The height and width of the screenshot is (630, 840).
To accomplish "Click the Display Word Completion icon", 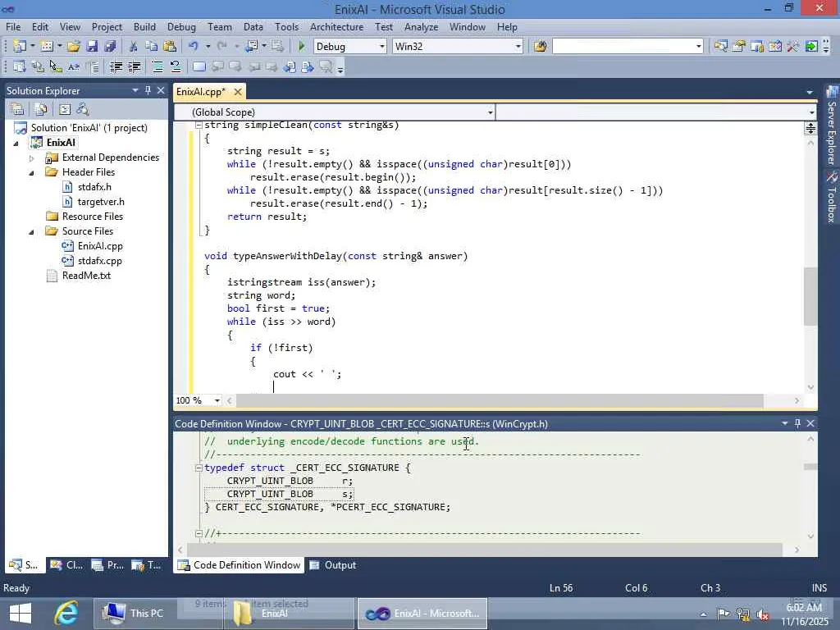I will (73, 67).
